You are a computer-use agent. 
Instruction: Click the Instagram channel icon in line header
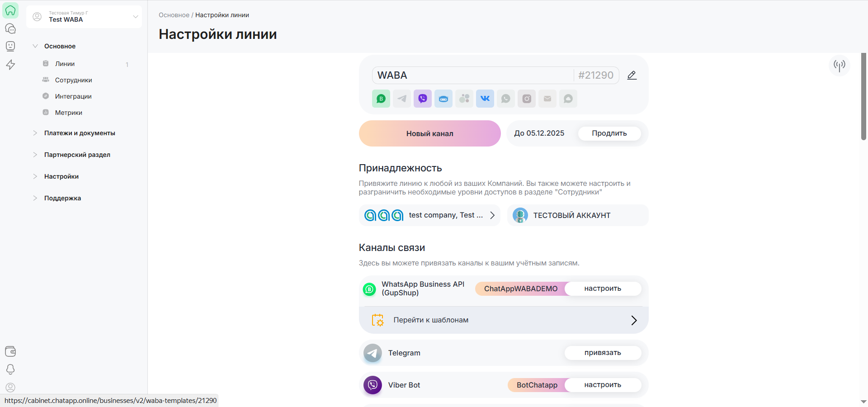tap(526, 99)
